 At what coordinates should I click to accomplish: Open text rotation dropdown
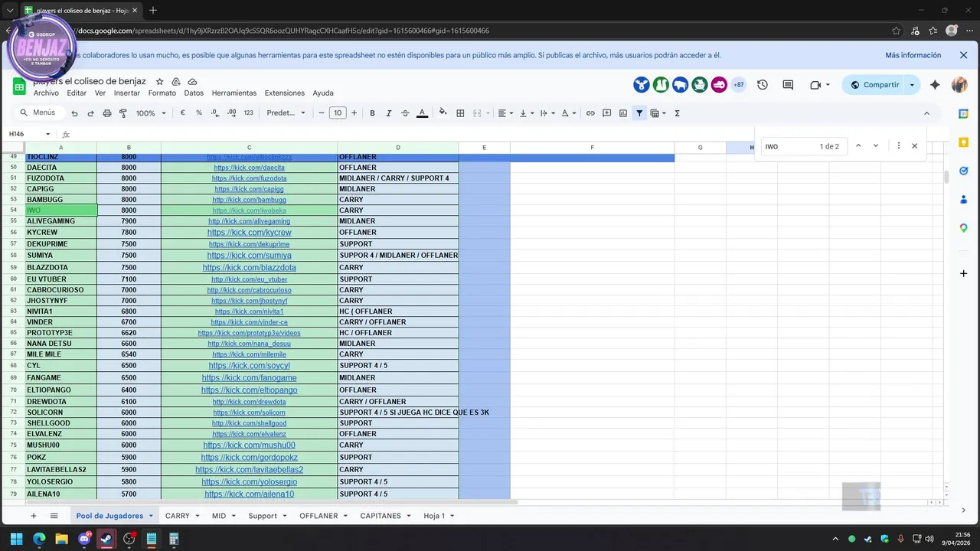point(568,113)
